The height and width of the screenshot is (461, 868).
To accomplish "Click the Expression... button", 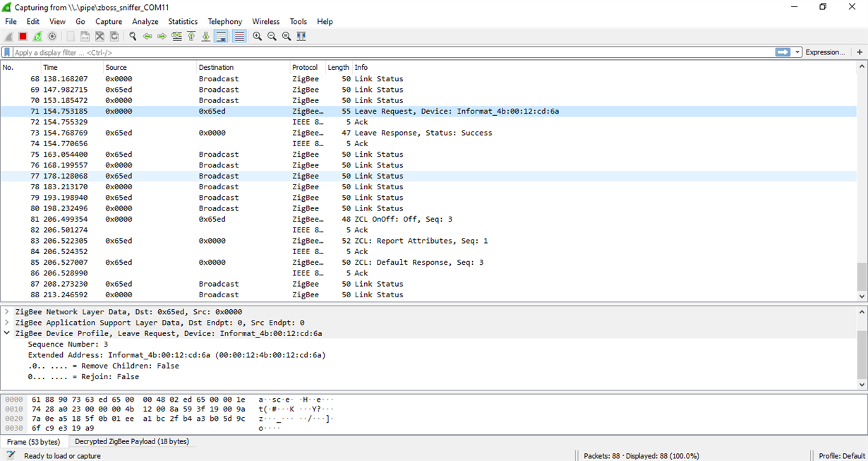I will pos(825,52).
